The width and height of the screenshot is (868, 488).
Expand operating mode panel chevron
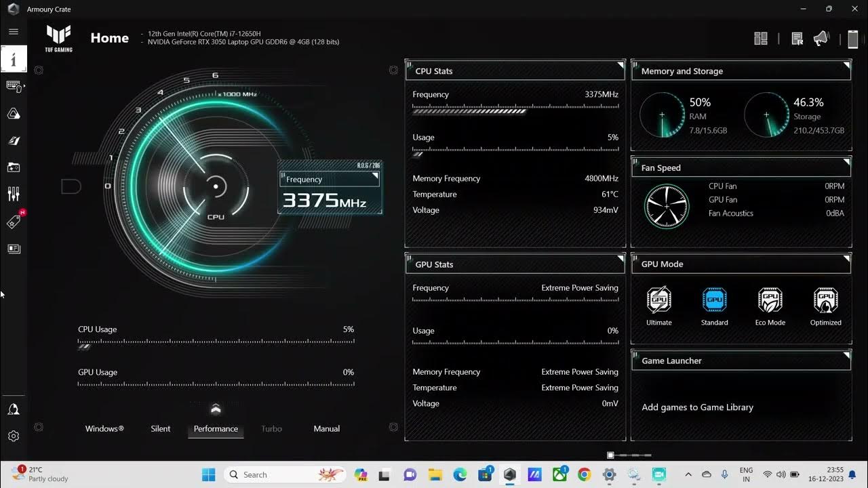click(216, 409)
